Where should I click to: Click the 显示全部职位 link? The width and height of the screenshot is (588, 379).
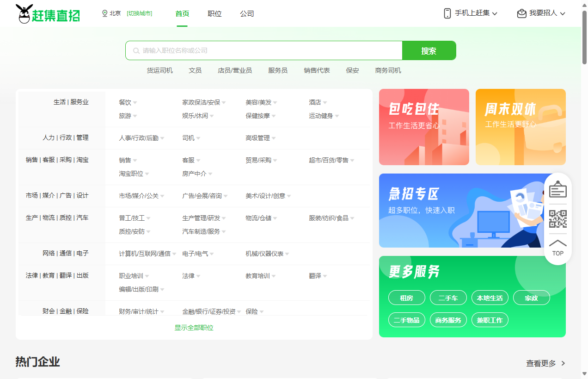194,327
